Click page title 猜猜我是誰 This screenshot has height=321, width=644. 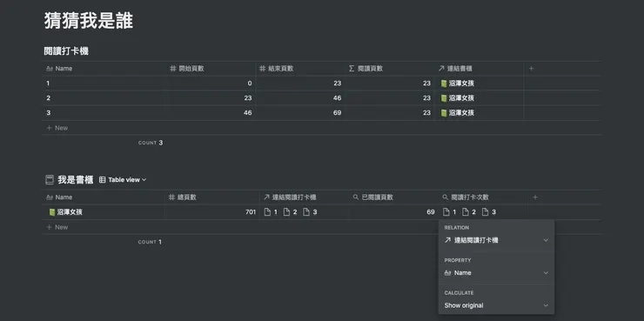coord(88,21)
